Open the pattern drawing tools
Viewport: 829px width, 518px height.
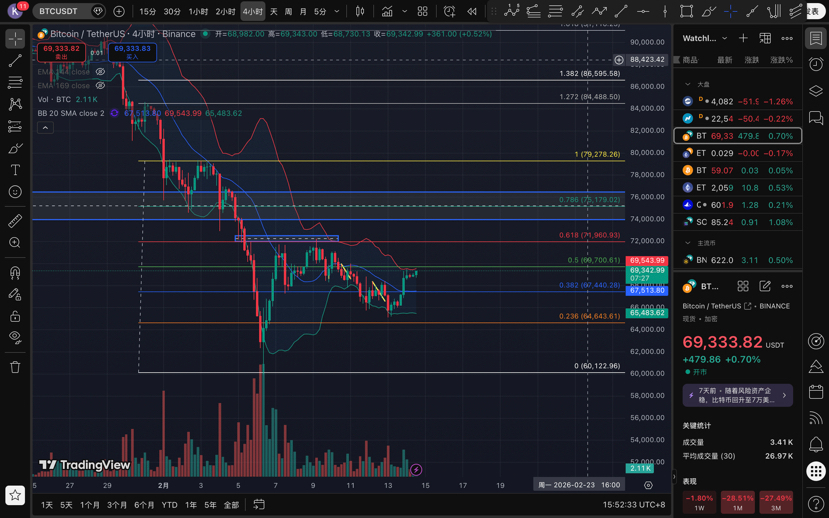pyautogui.click(x=15, y=104)
